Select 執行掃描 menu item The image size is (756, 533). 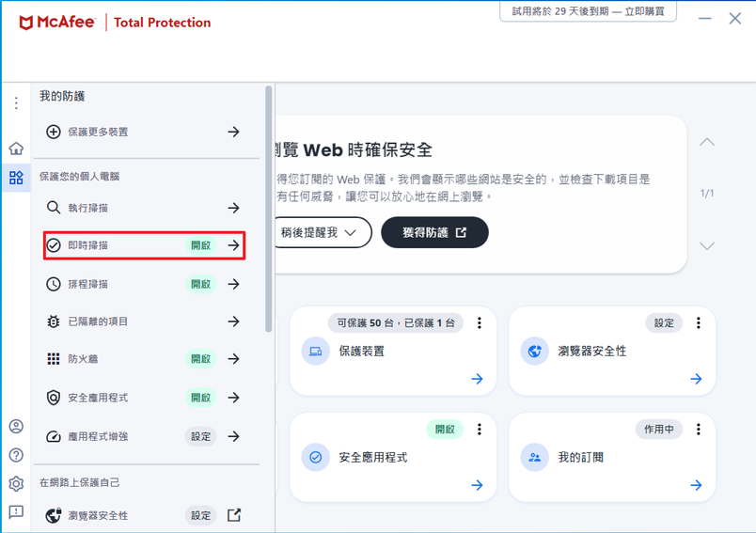144,208
